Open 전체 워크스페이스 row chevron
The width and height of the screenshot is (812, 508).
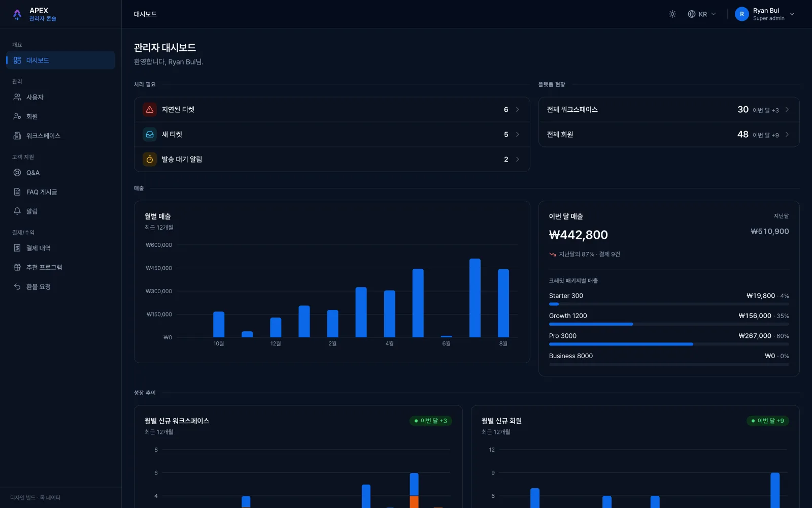click(787, 110)
